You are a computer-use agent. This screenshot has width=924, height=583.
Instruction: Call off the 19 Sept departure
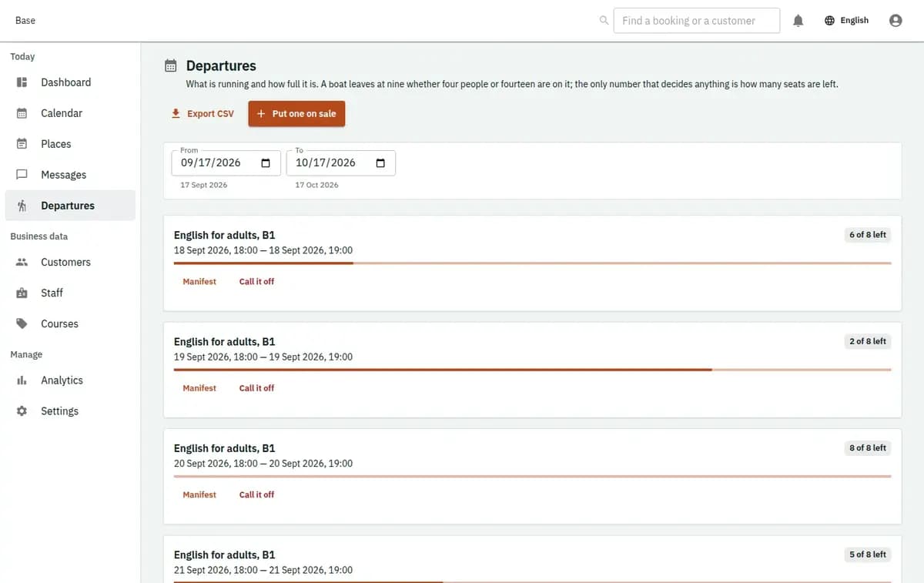[x=256, y=388]
